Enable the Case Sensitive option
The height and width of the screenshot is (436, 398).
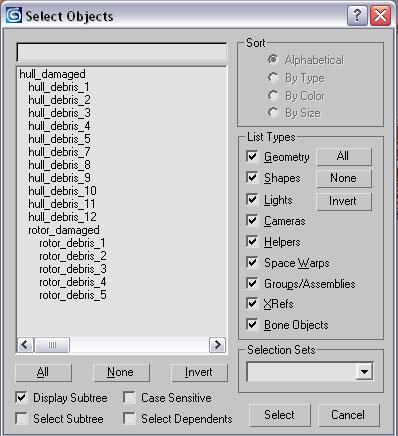129,398
